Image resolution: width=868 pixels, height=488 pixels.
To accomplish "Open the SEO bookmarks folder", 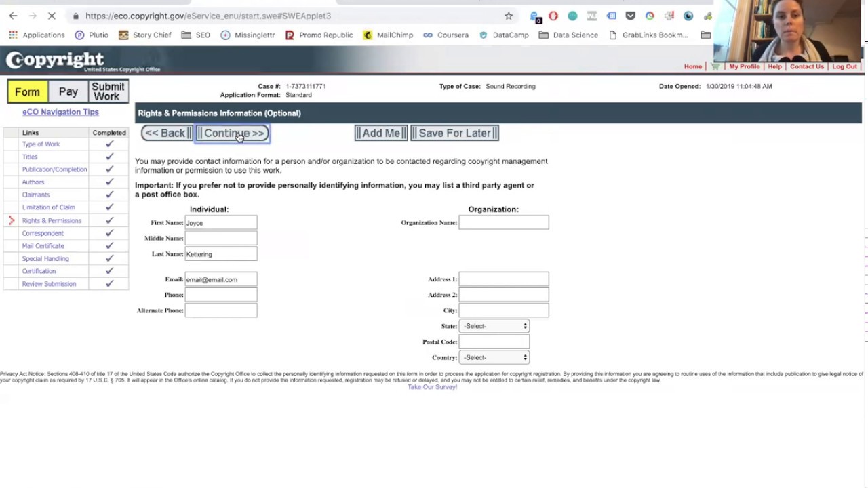I will [x=196, y=35].
